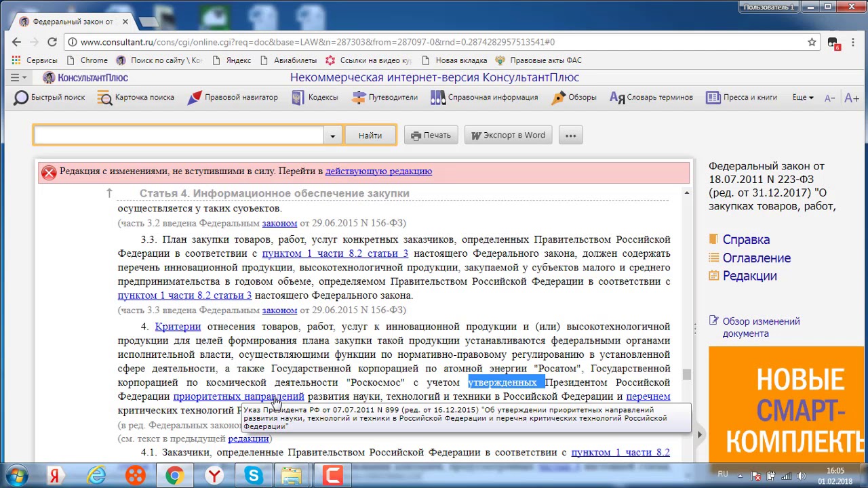
Task: Open the перечнем link
Action: click(x=648, y=396)
